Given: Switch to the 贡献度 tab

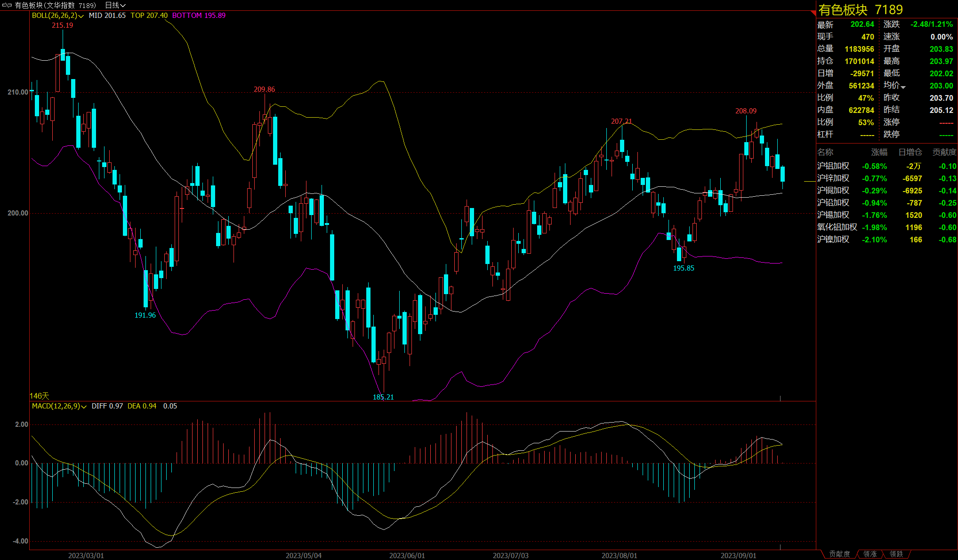Looking at the screenshot, I should point(840,554).
